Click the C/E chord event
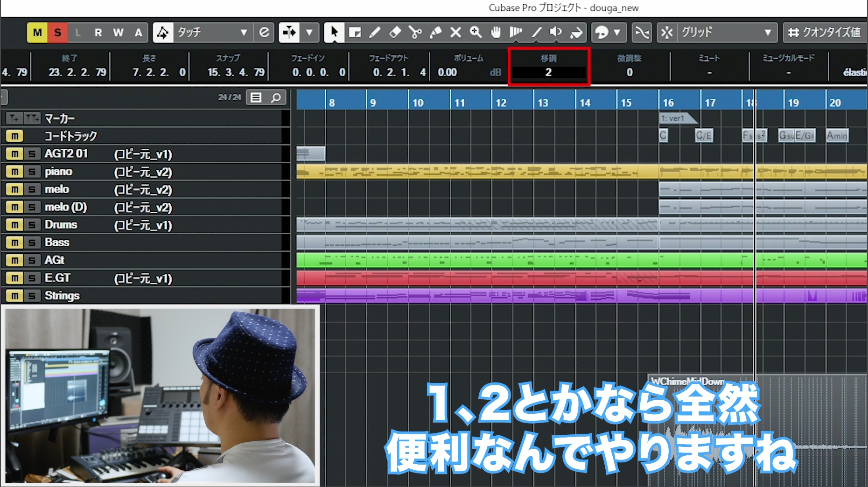 pyautogui.click(x=704, y=135)
